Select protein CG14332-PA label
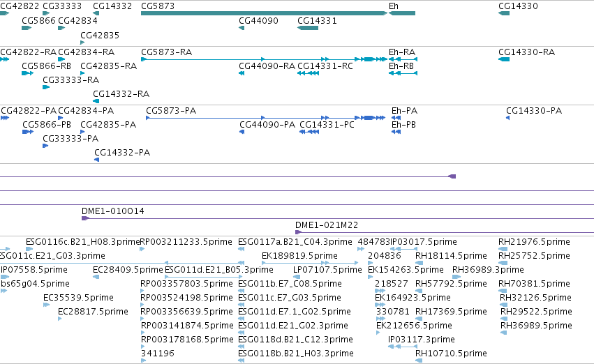 coord(122,153)
